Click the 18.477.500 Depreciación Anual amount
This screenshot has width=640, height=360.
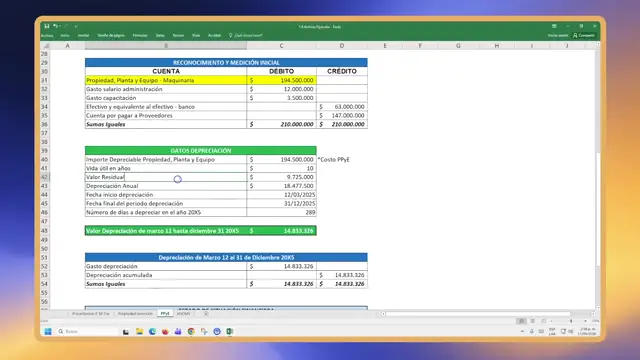click(x=281, y=186)
